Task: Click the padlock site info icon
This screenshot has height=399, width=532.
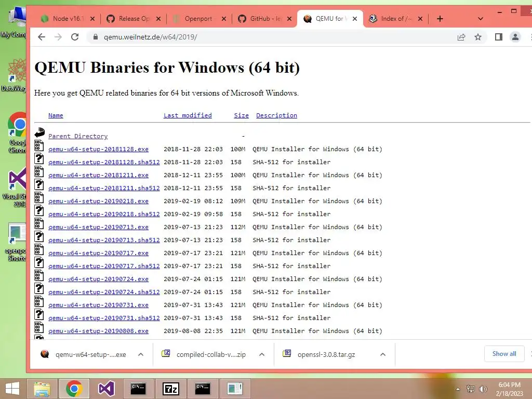Action: coord(96,37)
